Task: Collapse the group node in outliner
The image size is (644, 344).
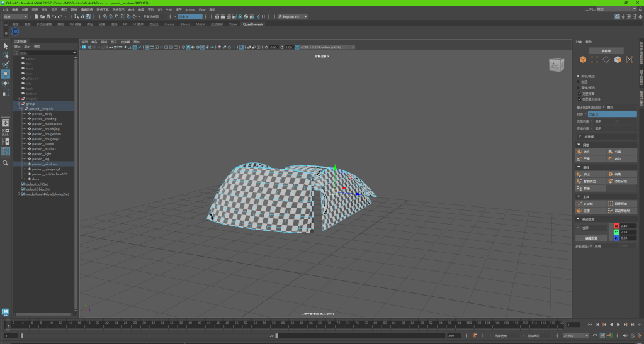Action: pos(20,104)
